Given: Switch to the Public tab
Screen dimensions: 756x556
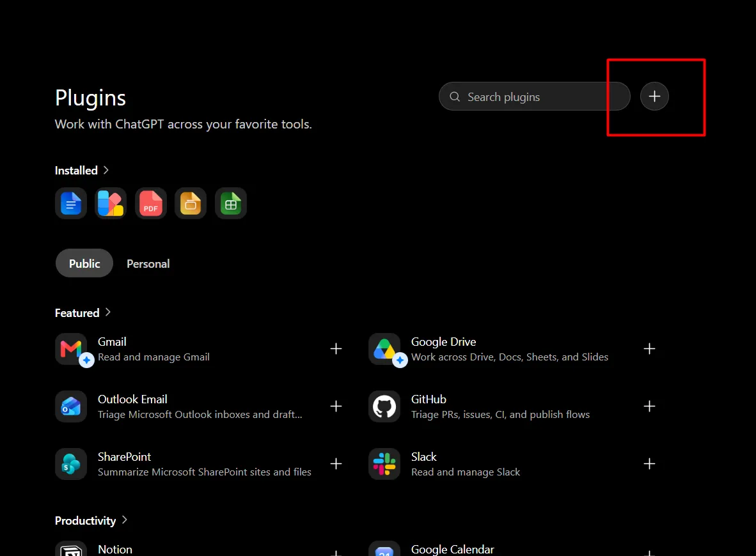Looking at the screenshot, I should click(x=84, y=263).
